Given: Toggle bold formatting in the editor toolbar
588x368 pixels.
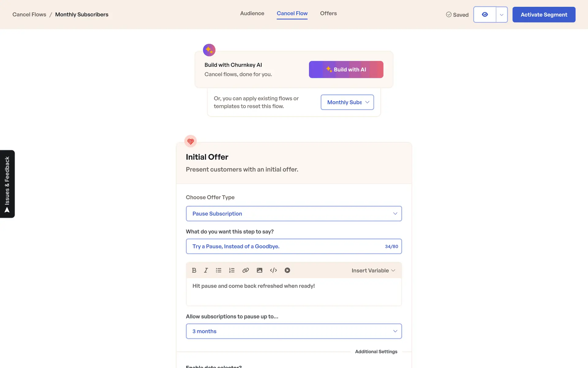Looking at the screenshot, I should tap(194, 270).
